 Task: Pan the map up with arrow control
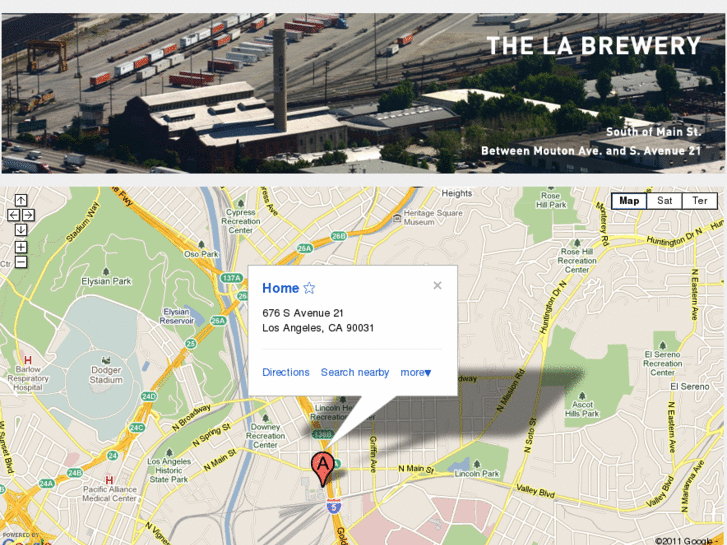(21, 200)
